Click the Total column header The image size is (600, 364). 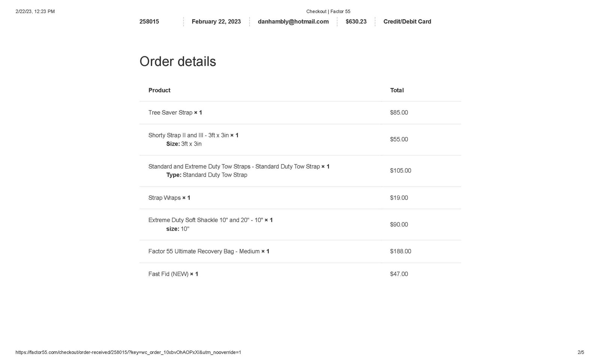click(397, 90)
